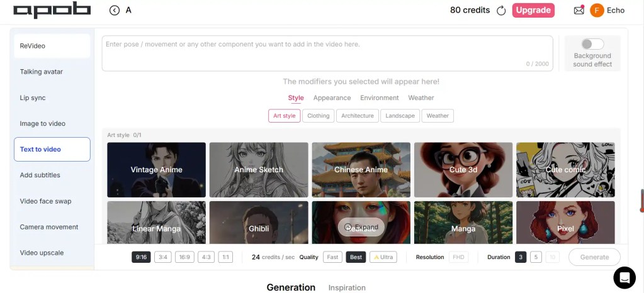This screenshot has width=644, height=293.
Task: Open ReVideo in the sidebar
Action: click(x=52, y=46)
